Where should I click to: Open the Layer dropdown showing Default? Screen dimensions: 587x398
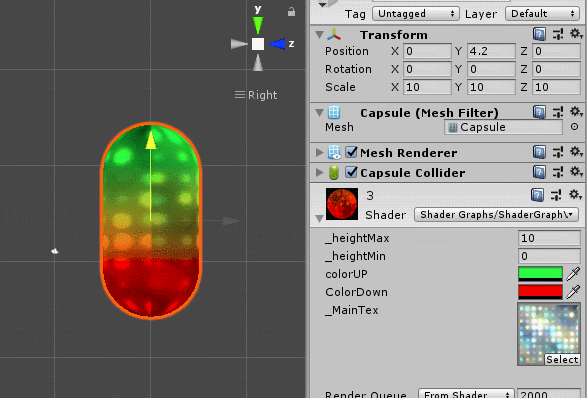(542, 14)
